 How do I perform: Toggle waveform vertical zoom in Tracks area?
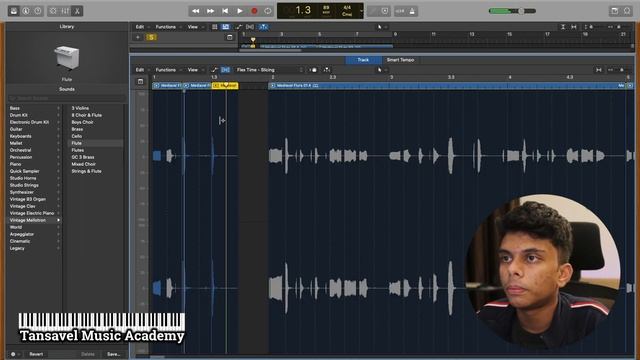[x=563, y=27]
